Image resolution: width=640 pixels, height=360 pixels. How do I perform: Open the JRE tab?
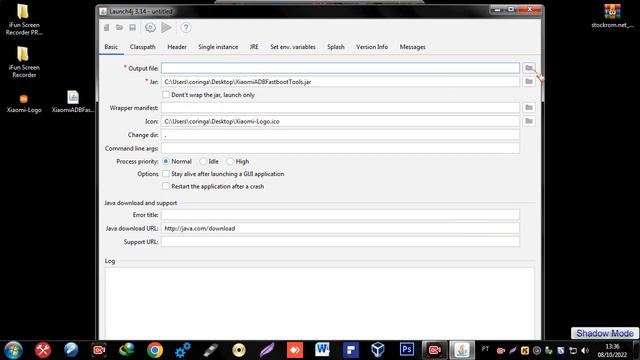(x=254, y=47)
